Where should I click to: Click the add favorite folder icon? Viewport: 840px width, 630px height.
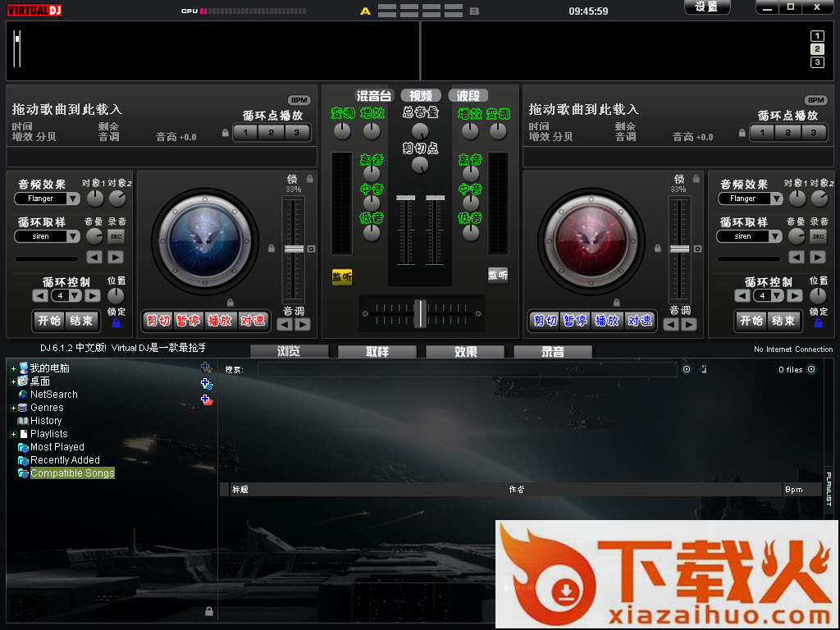(207, 368)
